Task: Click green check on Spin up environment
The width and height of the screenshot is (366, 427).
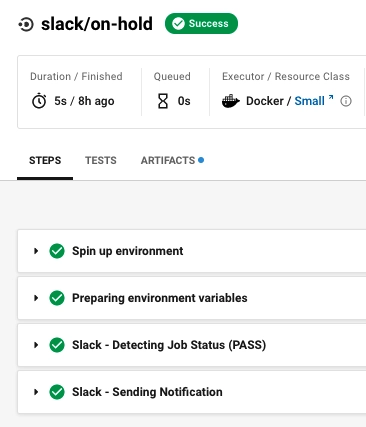Action: tap(57, 251)
